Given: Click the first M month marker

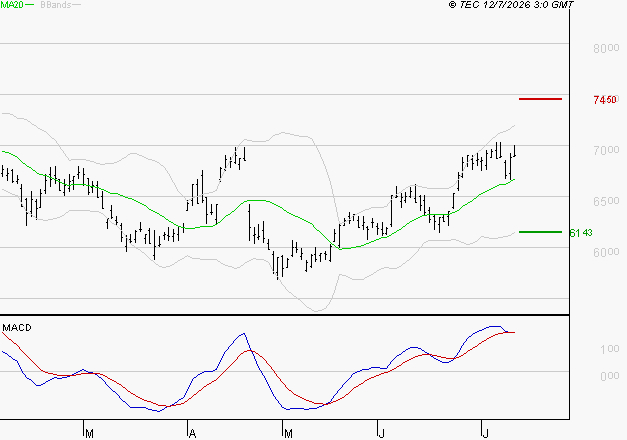Looking at the screenshot, I should click(90, 434).
